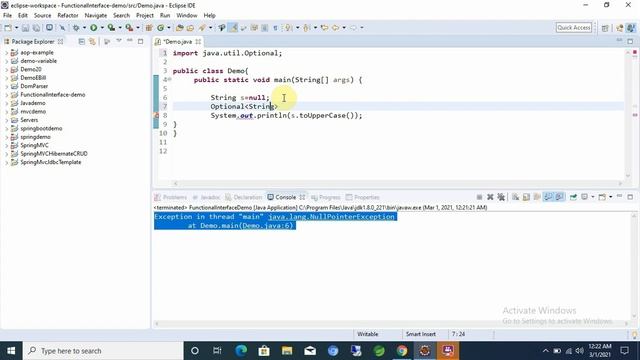
Task: Click the Open Type icon
Action: [179, 28]
